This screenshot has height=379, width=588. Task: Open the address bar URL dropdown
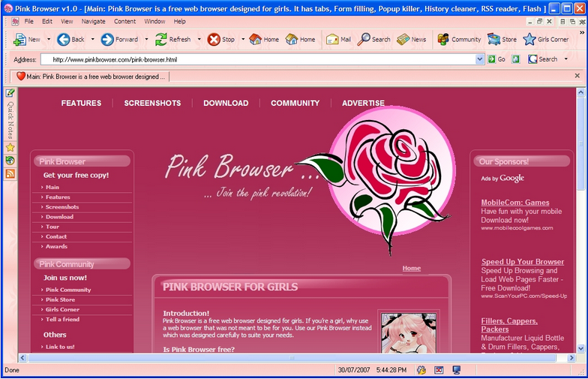pos(480,59)
